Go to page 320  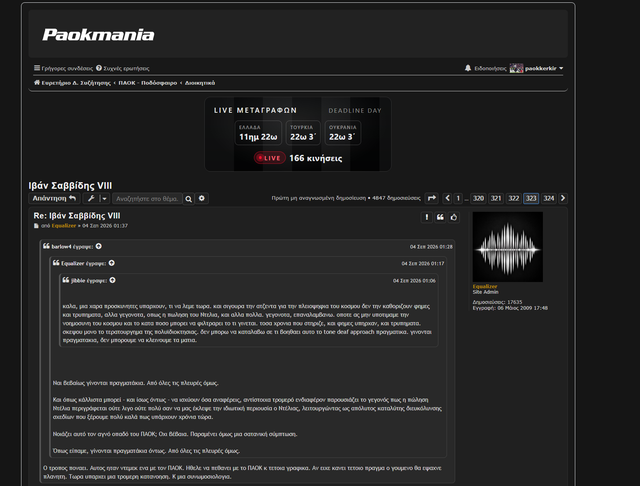pos(478,198)
